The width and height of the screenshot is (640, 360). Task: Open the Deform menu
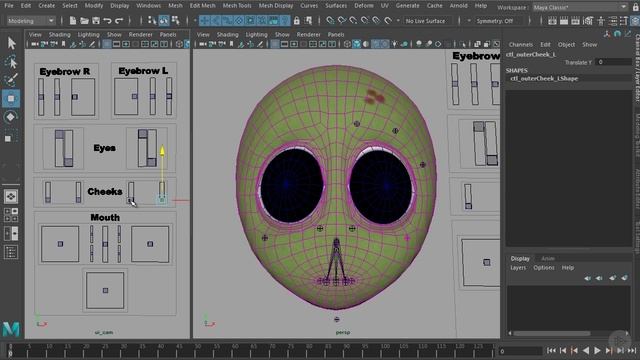pos(364,6)
